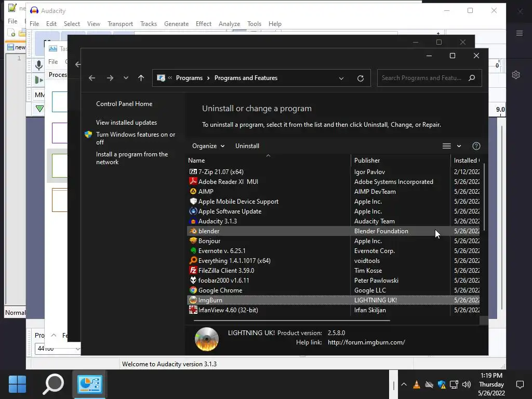
Task: Click the Apple Mobile Device Support icon
Action: (x=193, y=201)
